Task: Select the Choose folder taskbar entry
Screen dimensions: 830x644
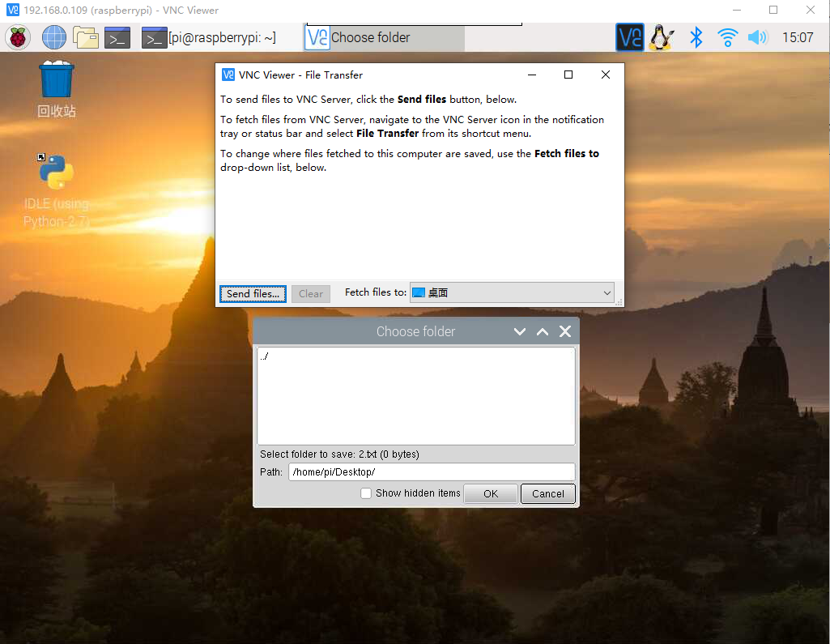Action: [385, 37]
